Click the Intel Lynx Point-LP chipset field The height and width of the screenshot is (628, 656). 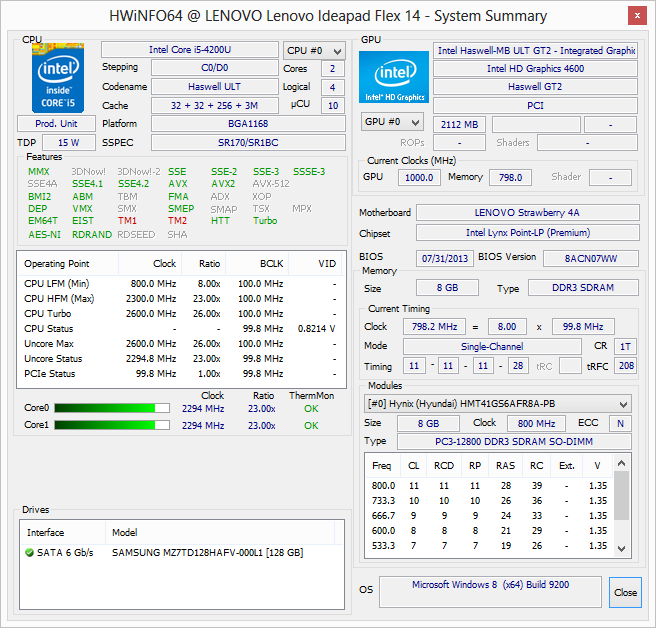click(528, 233)
